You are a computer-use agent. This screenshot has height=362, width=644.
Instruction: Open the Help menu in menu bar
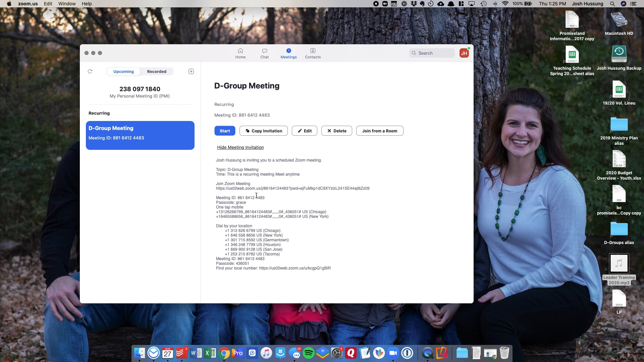coord(87,4)
